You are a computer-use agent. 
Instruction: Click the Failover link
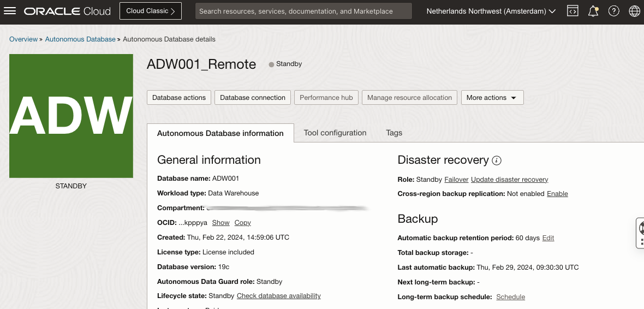[x=456, y=180]
